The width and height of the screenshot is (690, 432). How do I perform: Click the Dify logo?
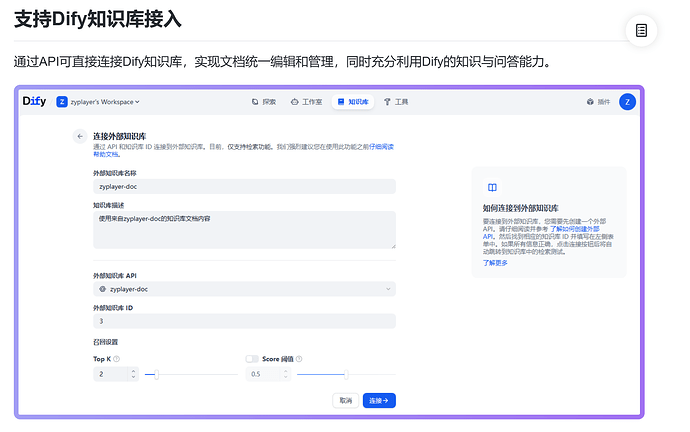tap(34, 101)
